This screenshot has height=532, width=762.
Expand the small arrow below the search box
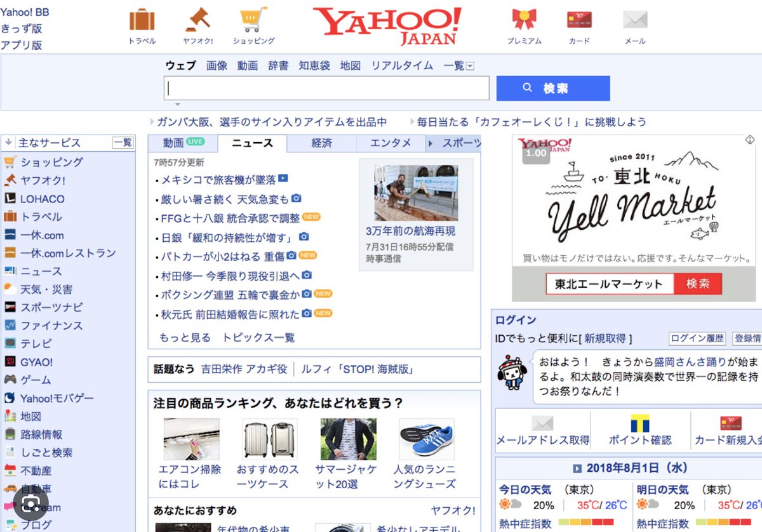(x=178, y=104)
